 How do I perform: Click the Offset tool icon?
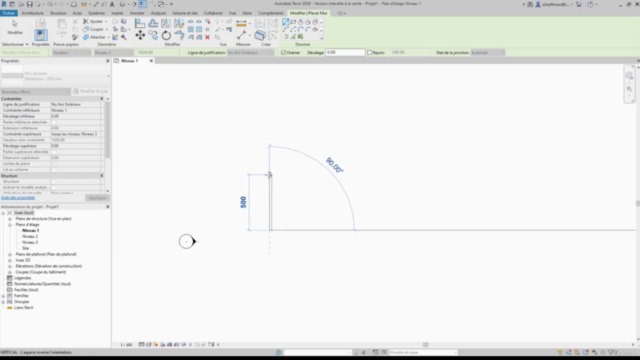tap(153, 23)
